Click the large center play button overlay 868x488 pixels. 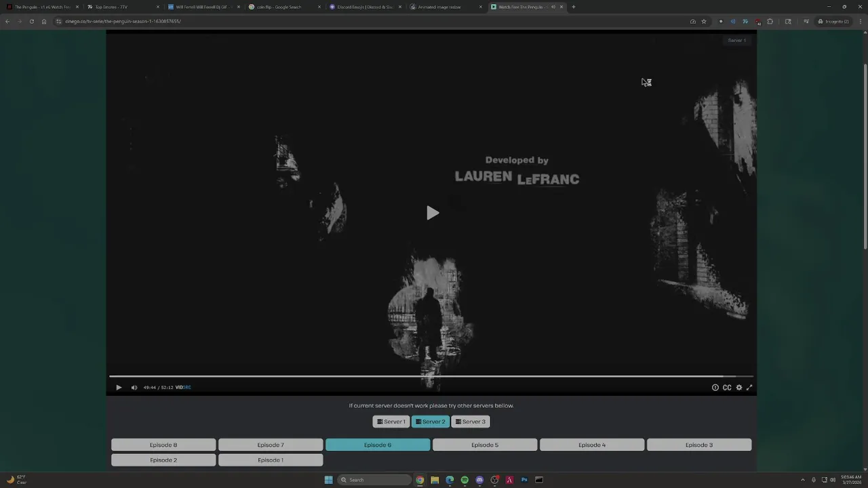point(433,213)
